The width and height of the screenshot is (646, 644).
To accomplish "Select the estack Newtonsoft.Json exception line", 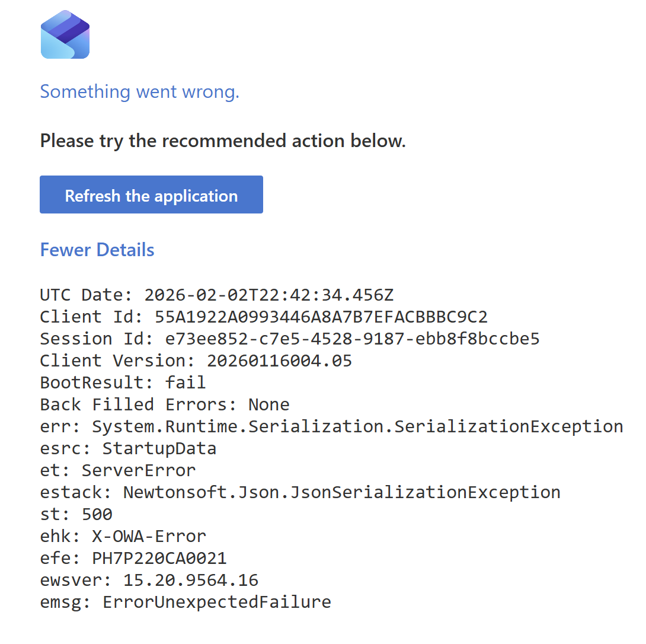I will (x=300, y=493).
